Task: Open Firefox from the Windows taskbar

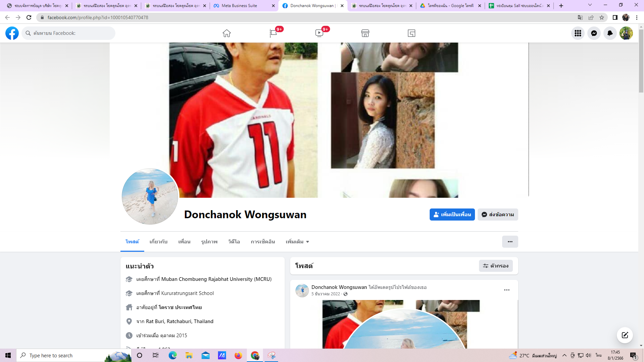Action: [238, 355]
